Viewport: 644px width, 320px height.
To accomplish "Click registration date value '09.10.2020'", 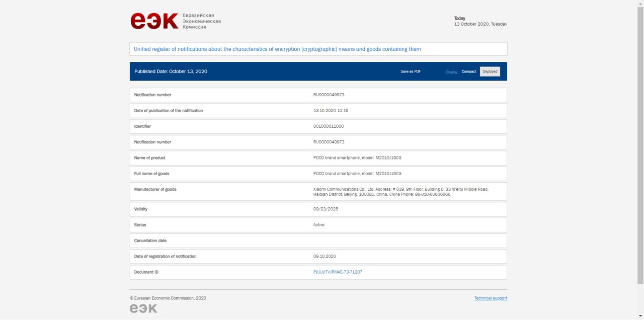I will click(x=325, y=257).
